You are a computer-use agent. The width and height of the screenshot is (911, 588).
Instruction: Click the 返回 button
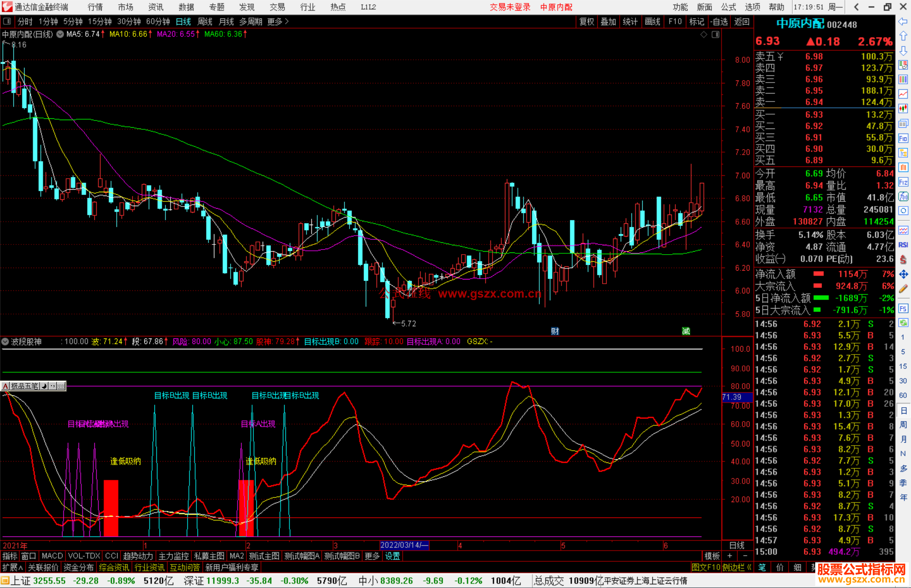[x=741, y=21]
